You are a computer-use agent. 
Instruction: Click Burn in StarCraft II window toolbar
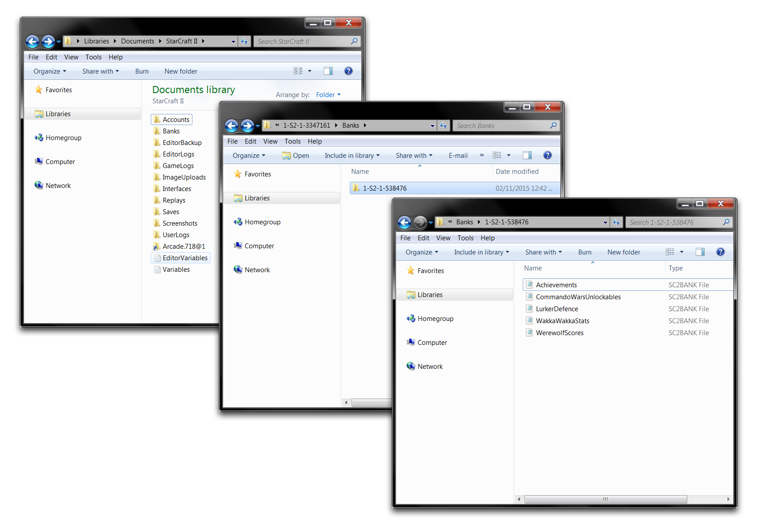pyautogui.click(x=142, y=71)
